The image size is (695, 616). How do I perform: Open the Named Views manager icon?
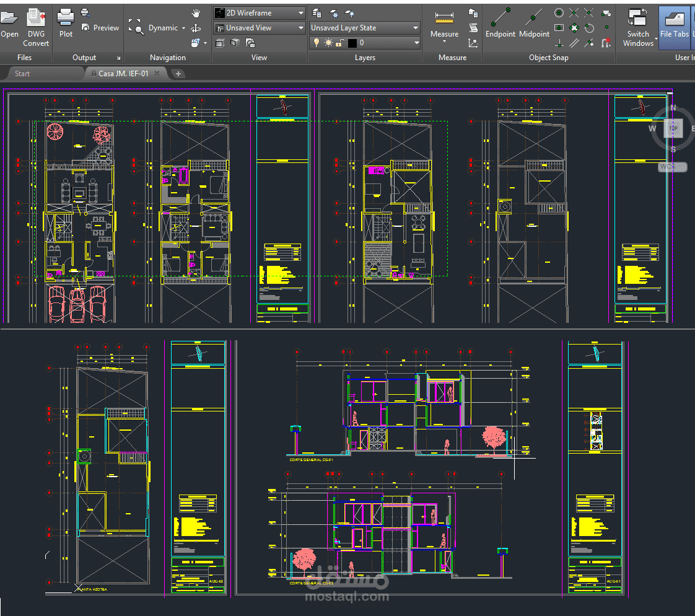pos(250,43)
